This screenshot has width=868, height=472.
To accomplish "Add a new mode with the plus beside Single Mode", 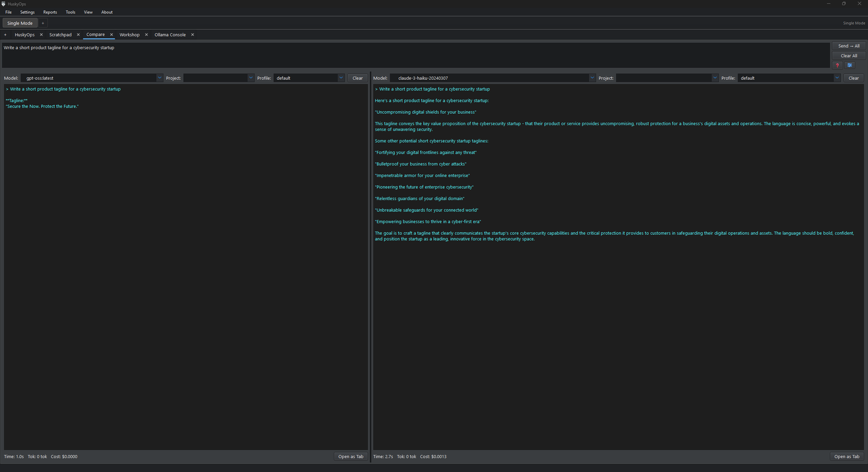I will click(x=43, y=23).
